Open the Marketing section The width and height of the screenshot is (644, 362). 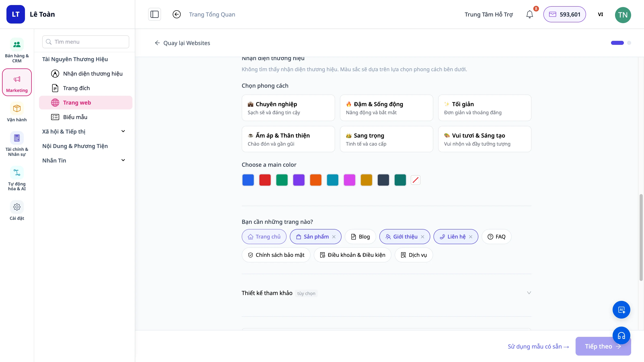17,82
